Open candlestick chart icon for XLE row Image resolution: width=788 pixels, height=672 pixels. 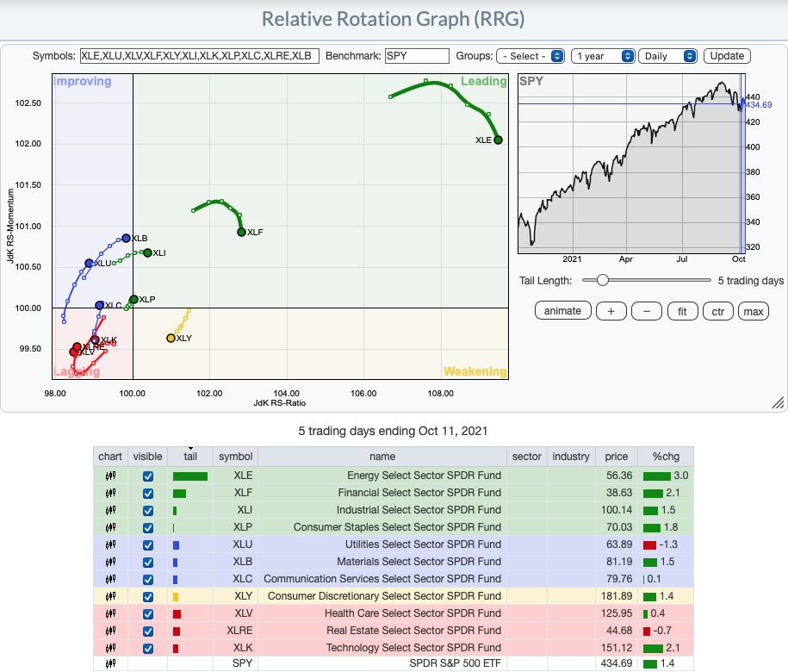[110, 476]
